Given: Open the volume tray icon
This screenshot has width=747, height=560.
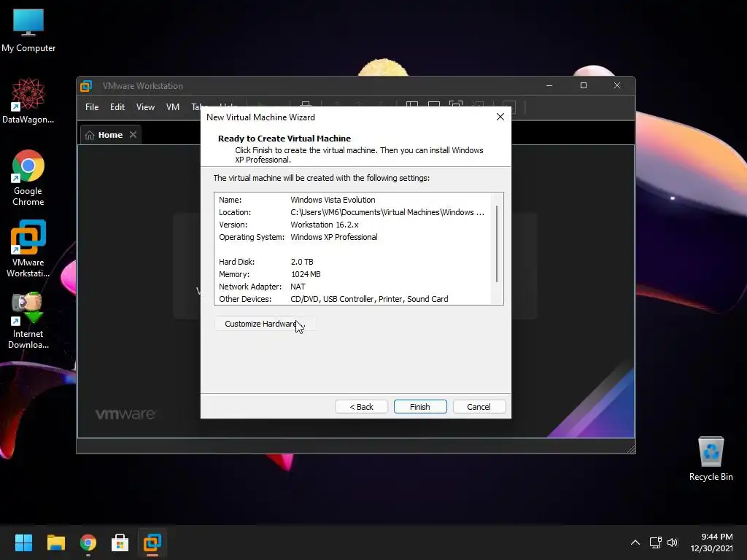Looking at the screenshot, I should tap(672, 542).
